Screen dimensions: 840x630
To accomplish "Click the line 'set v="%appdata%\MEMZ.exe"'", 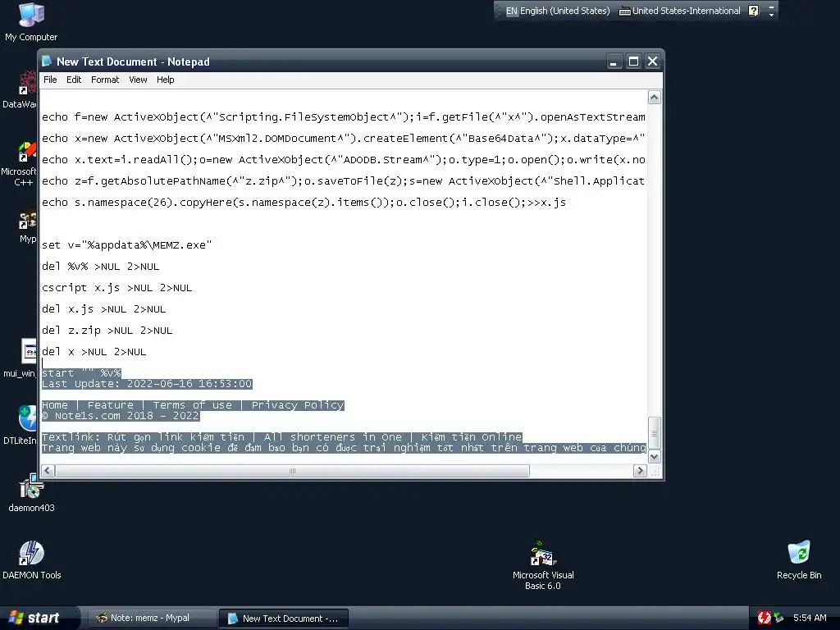I will coord(127,245).
